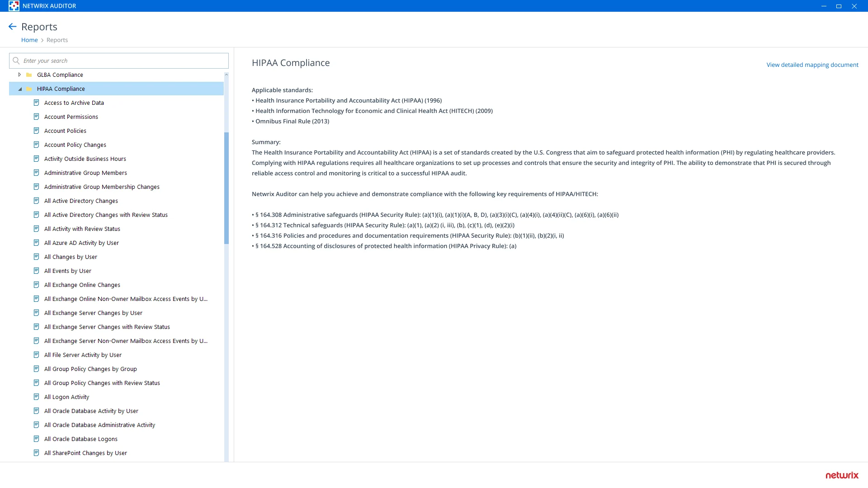Click the report icon for Account Policy Changes
The width and height of the screenshot is (868, 488).
tap(37, 145)
